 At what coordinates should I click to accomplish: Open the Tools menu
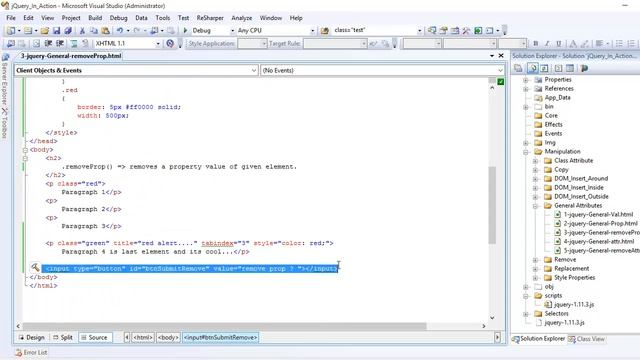coord(162,18)
